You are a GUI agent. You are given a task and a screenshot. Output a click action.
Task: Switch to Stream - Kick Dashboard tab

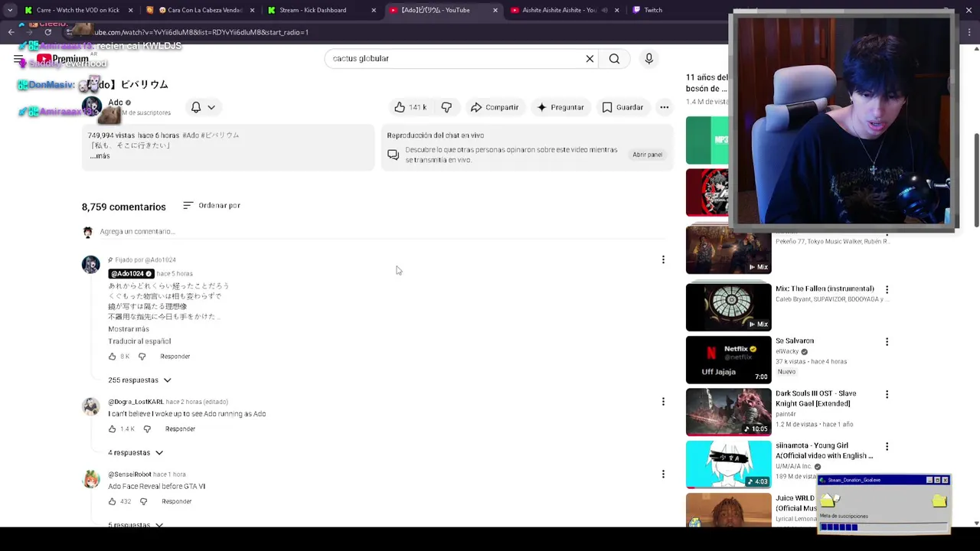(x=322, y=10)
